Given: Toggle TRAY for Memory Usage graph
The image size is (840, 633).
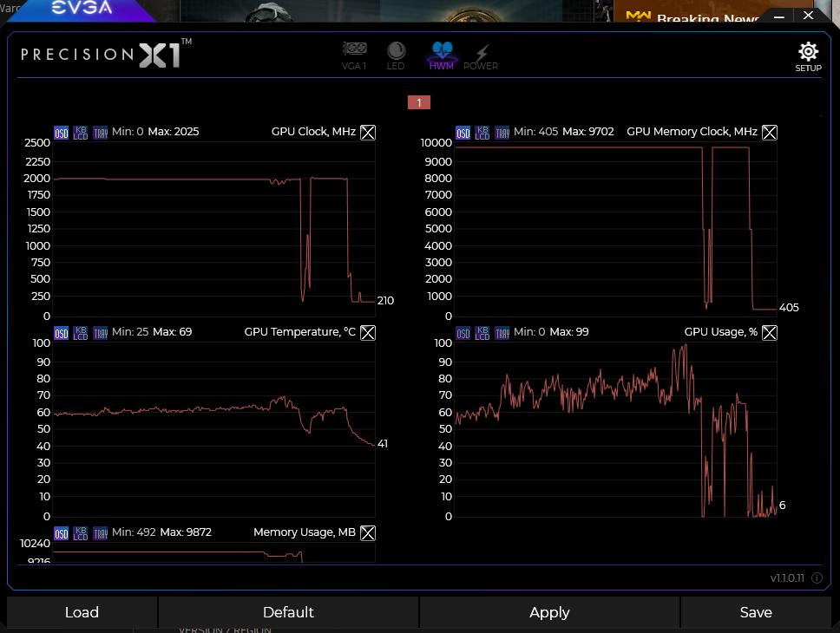Looking at the screenshot, I should pyautogui.click(x=100, y=533).
